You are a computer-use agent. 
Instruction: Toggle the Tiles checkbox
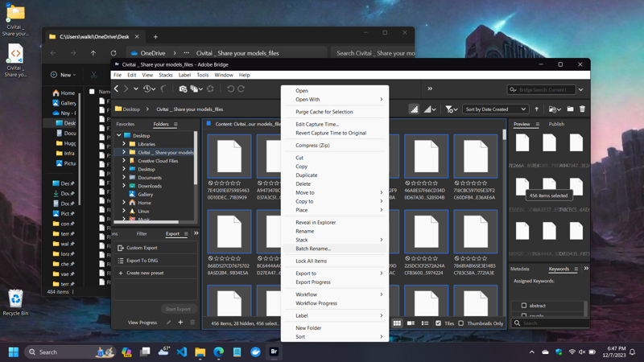pyautogui.click(x=438, y=323)
